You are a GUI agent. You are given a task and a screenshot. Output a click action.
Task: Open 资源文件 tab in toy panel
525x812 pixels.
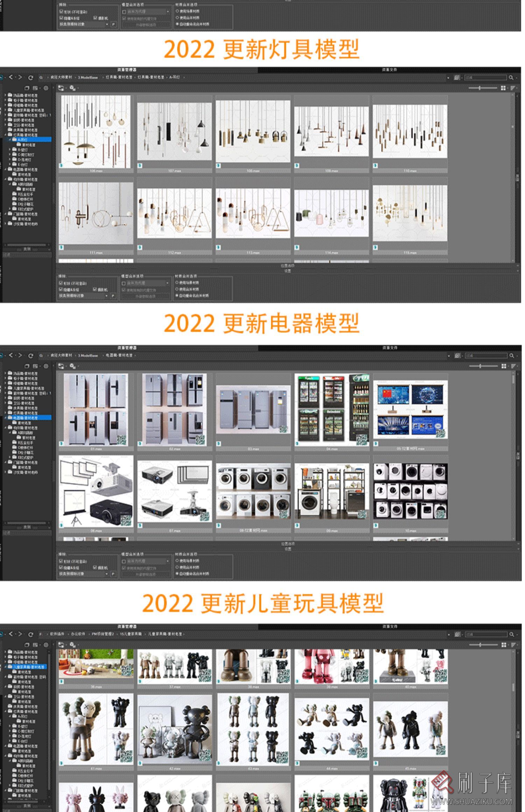click(390, 626)
